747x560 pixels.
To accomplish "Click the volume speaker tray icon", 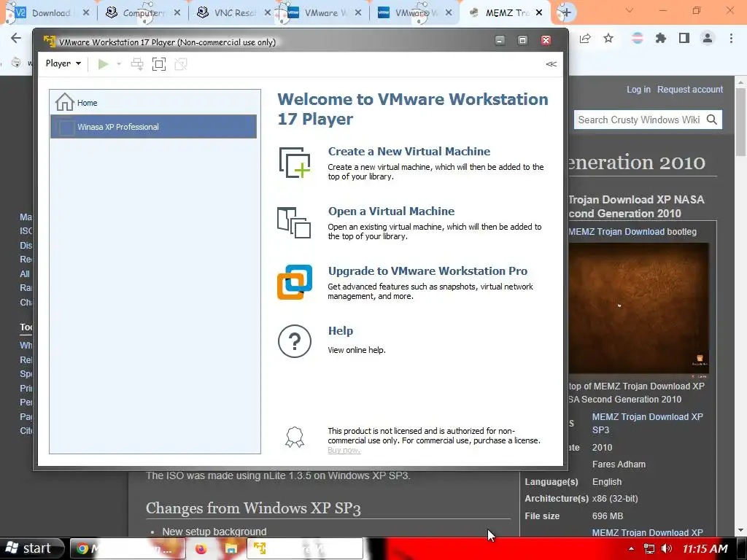I will (667, 548).
